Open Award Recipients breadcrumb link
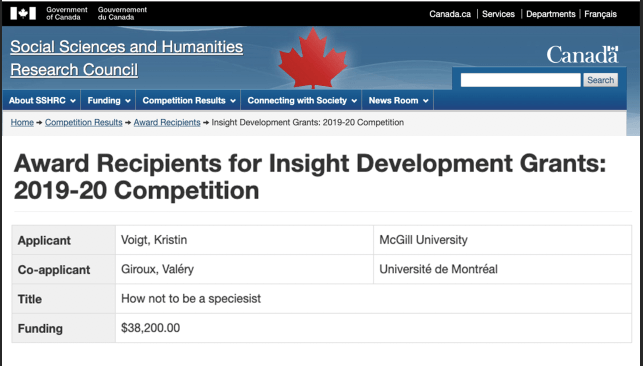This screenshot has height=366, width=643. pyautogui.click(x=167, y=123)
